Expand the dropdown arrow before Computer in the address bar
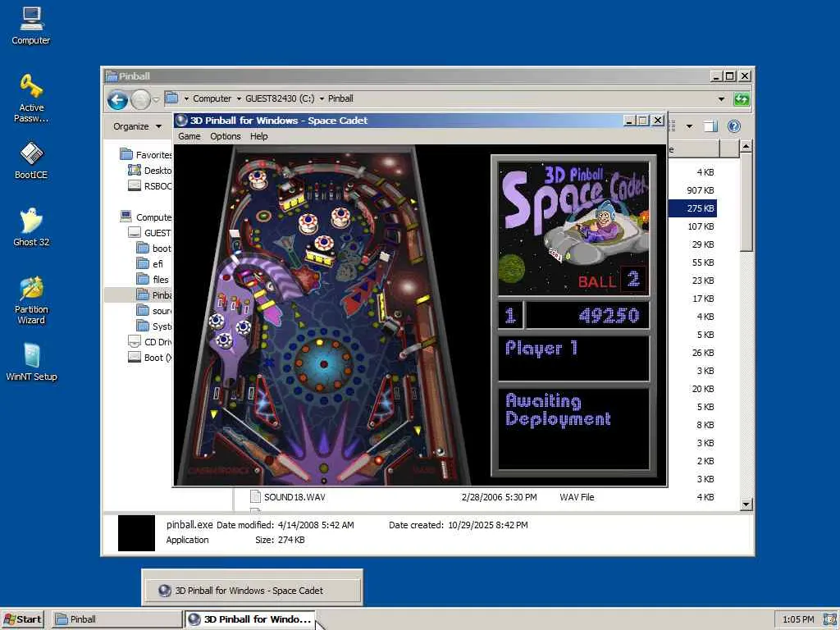Viewport: 840px width, 630px height. 186,98
